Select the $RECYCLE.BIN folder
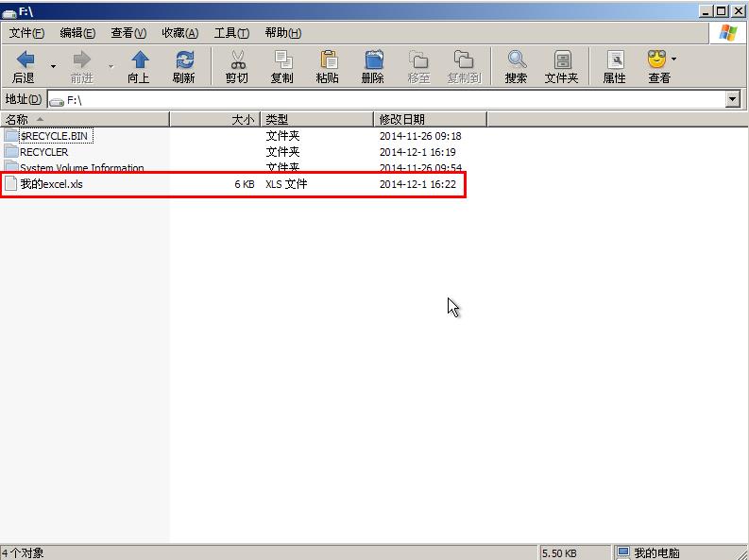Viewport: 749px width, 560px height. [54, 136]
